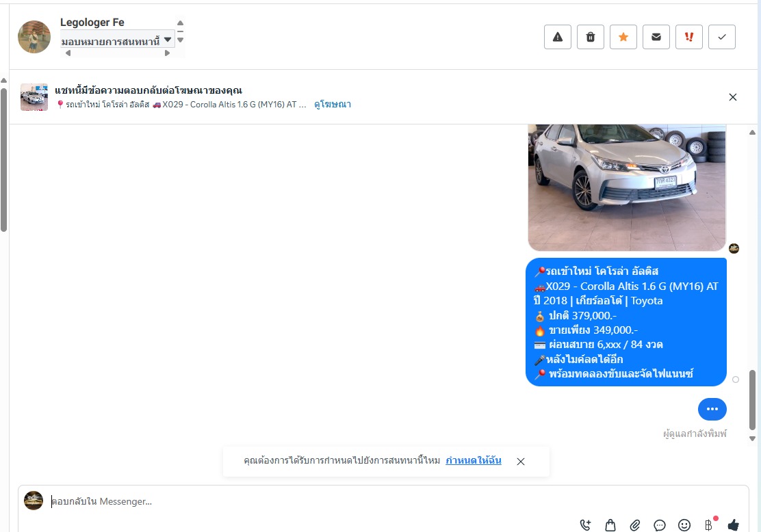
Task: Click page avatar beside reply field
Action: click(x=34, y=501)
